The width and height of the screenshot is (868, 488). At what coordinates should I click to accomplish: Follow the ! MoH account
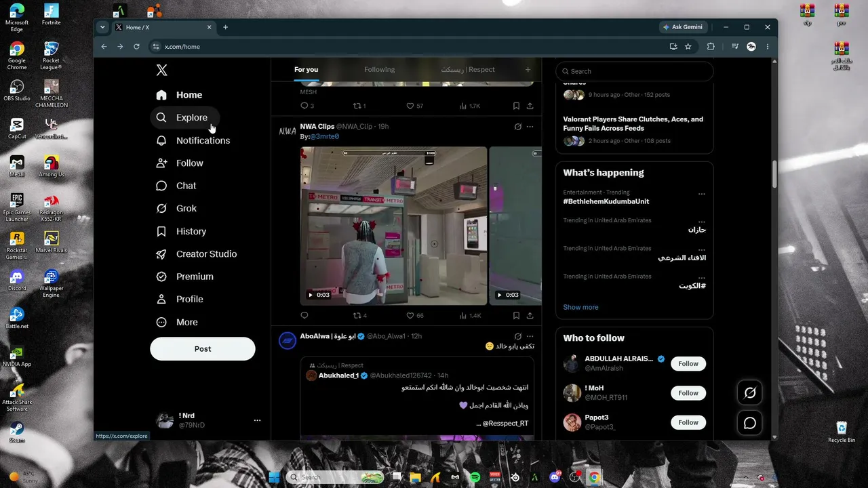pyautogui.click(x=688, y=393)
